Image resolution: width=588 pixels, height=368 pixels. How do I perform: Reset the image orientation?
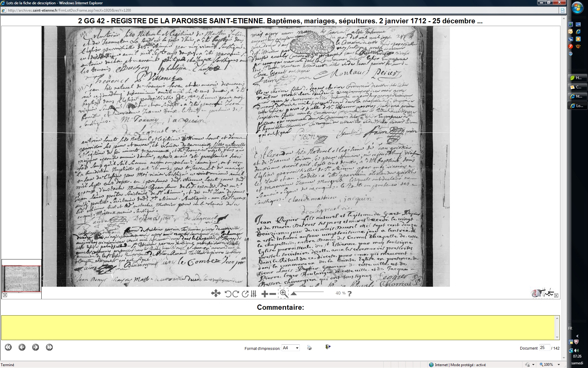pyautogui.click(x=245, y=294)
